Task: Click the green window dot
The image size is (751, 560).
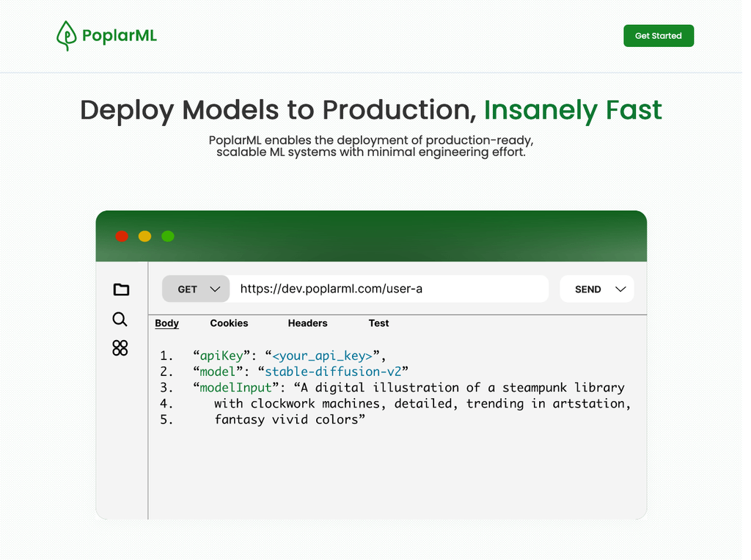Action: [168, 237]
